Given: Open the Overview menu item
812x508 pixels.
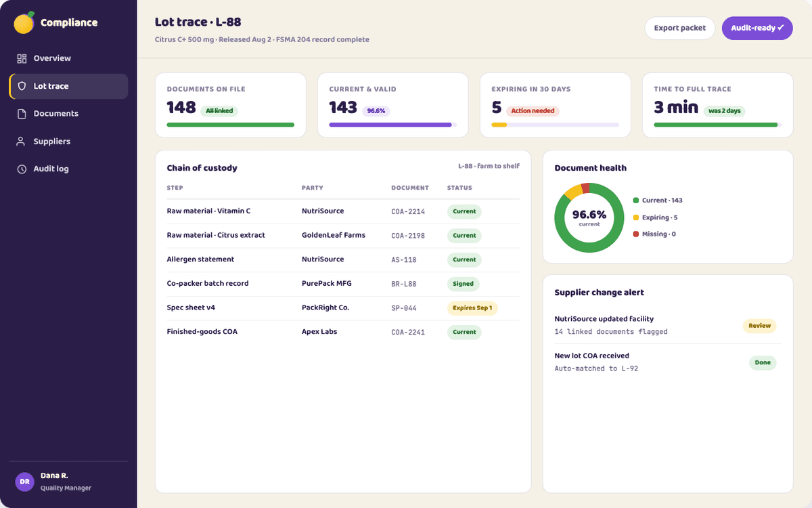Looking at the screenshot, I should [x=68, y=58].
